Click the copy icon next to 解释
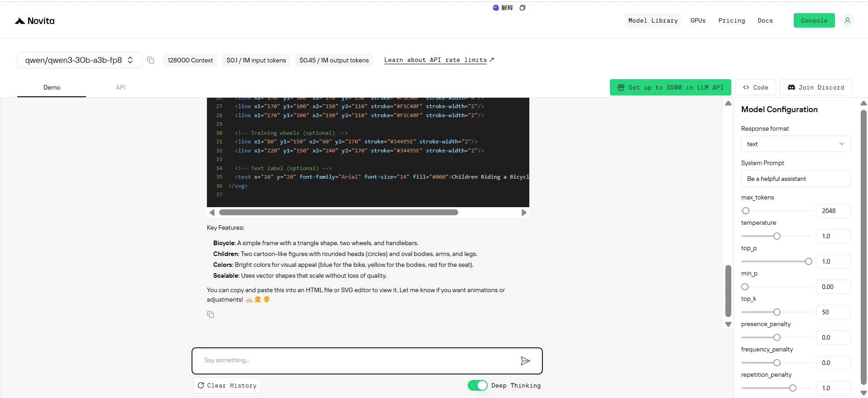The height and width of the screenshot is (398, 868). click(x=522, y=8)
